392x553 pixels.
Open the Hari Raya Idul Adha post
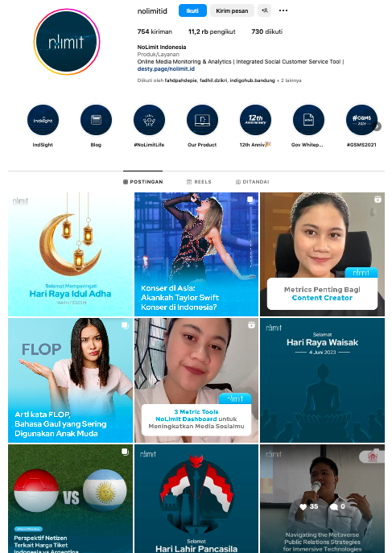(x=71, y=254)
